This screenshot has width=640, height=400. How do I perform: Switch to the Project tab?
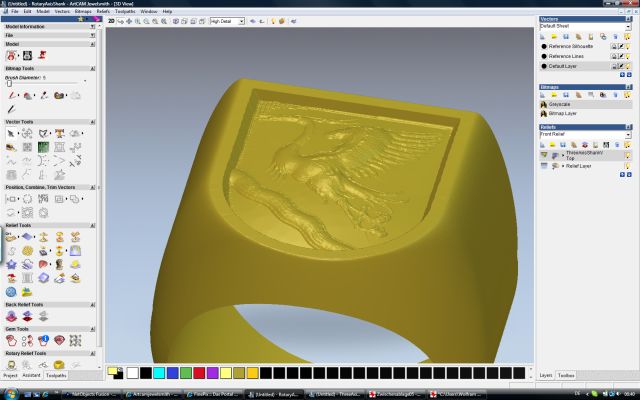pos(10,375)
